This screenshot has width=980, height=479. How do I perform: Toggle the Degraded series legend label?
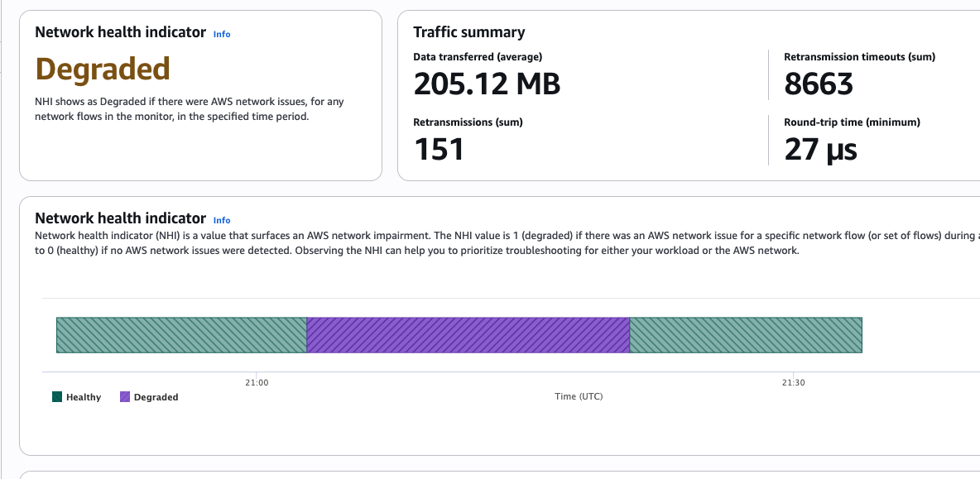[156, 397]
